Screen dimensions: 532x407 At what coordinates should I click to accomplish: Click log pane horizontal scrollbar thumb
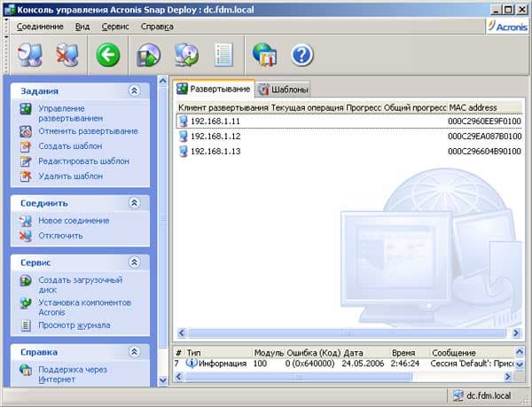pyautogui.click(x=299, y=377)
